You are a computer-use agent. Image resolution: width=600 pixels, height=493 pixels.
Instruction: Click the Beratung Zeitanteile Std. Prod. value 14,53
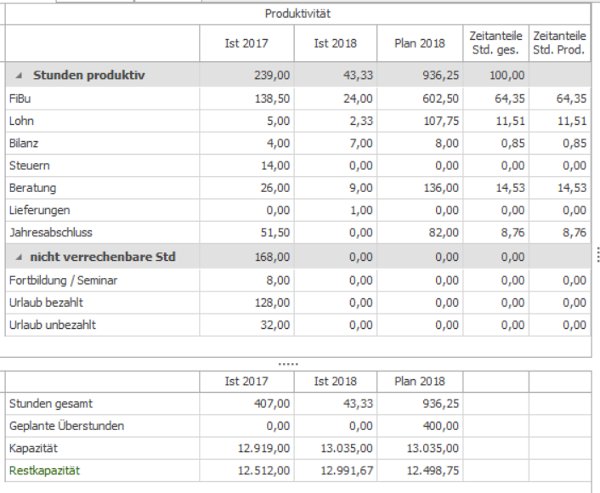click(571, 188)
